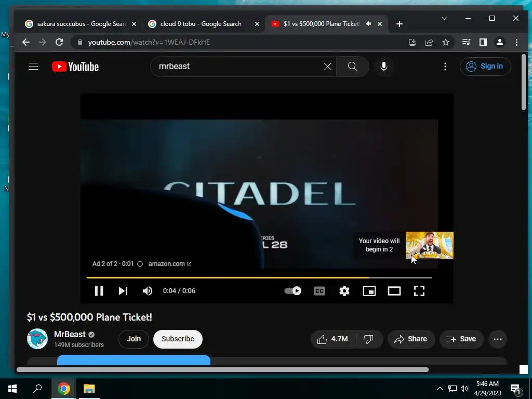The width and height of the screenshot is (532, 399).
Task: Focus the youtube.com address bar
Action: pos(237,42)
